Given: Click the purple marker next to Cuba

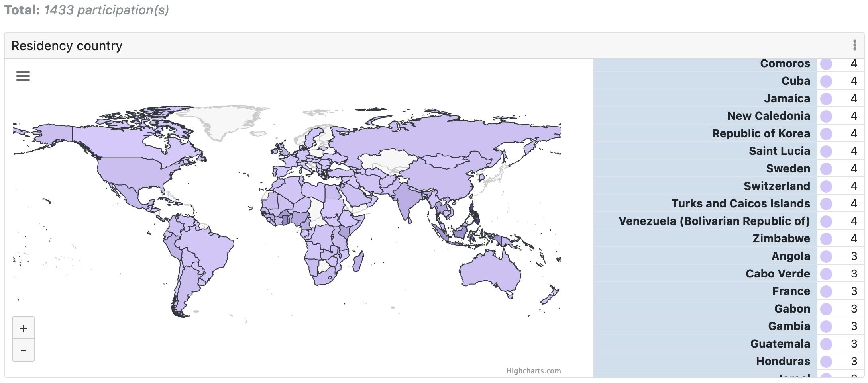Looking at the screenshot, I should pos(826,81).
